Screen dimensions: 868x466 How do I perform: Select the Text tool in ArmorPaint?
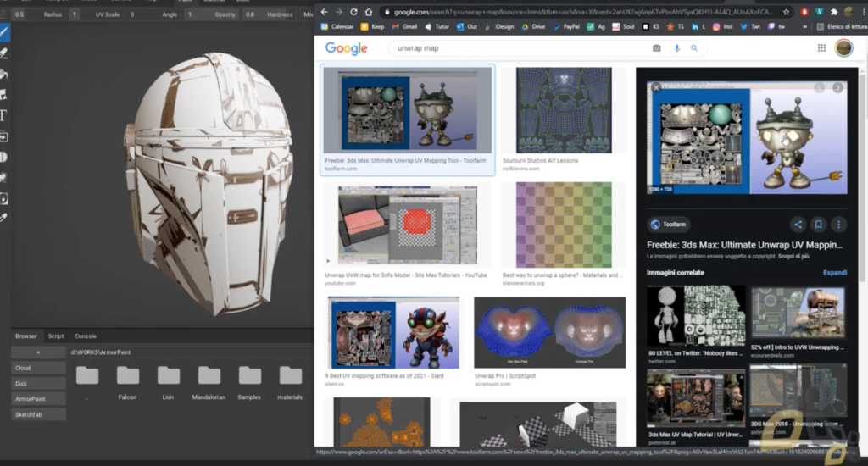tap(4, 115)
